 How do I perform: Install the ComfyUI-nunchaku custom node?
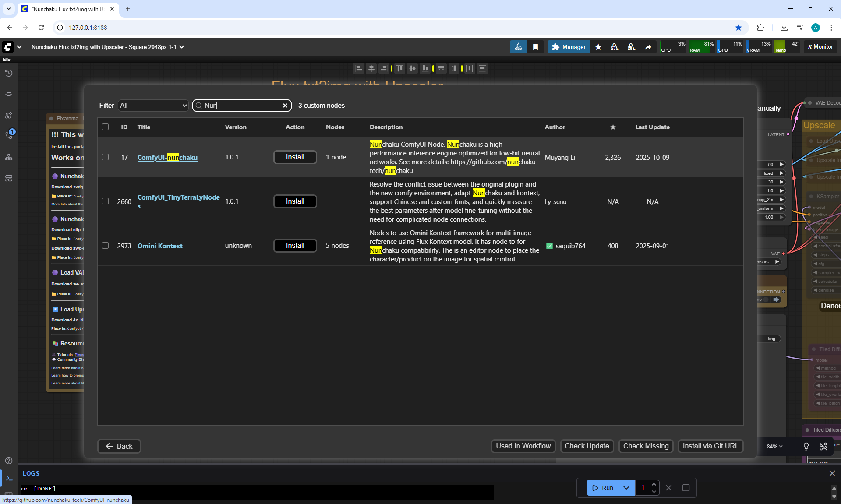point(295,157)
